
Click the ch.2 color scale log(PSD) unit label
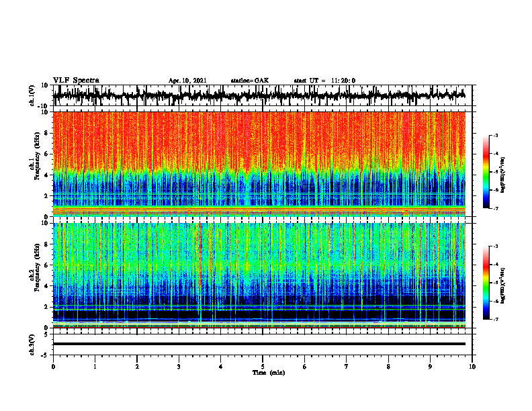pyautogui.click(x=503, y=285)
